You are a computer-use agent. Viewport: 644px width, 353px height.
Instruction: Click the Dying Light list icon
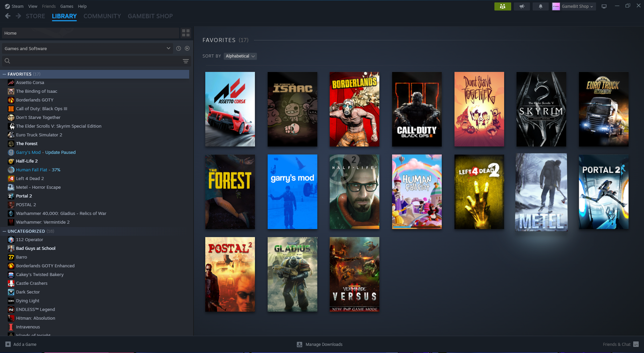pos(11,301)
